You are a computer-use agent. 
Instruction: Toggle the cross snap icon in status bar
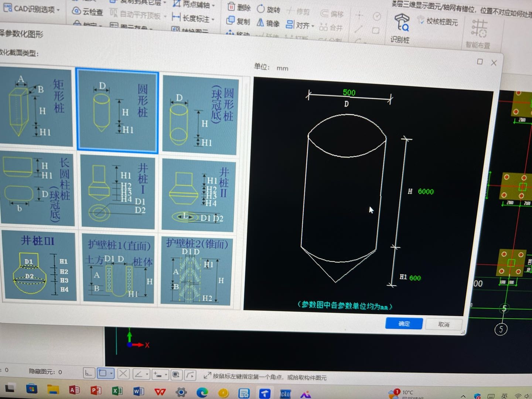123,374
